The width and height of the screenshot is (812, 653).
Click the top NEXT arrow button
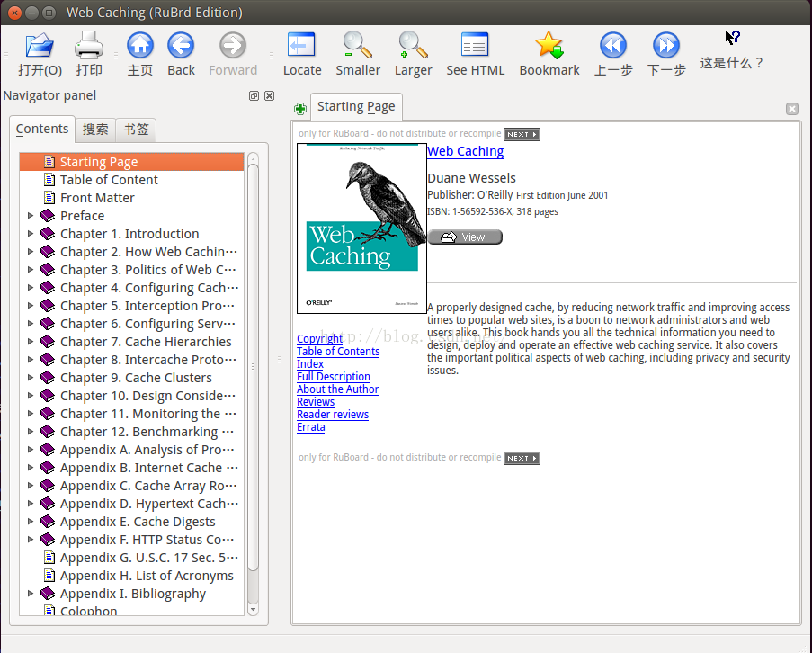(522, 134)
